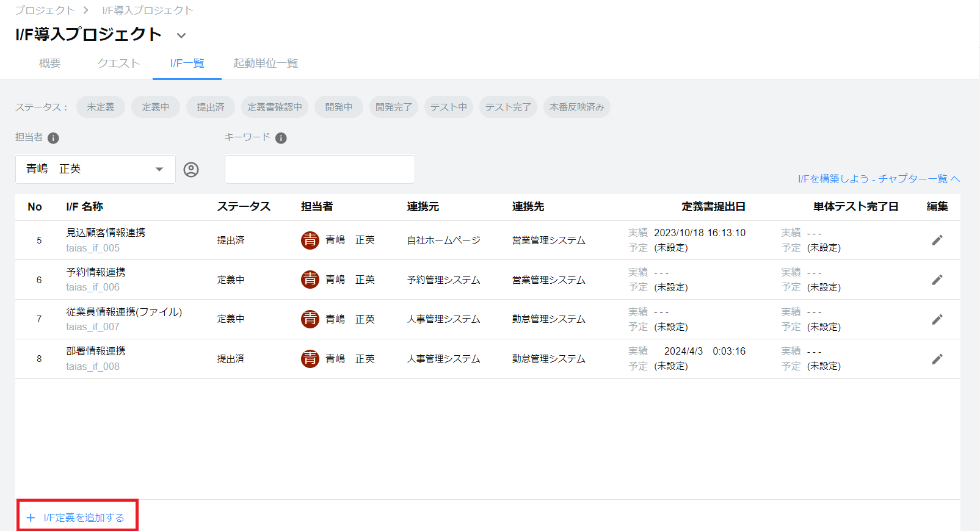Click the キーワード search input field
The width and height of the screenshot is (980, 531).
[x=319, y=169]
